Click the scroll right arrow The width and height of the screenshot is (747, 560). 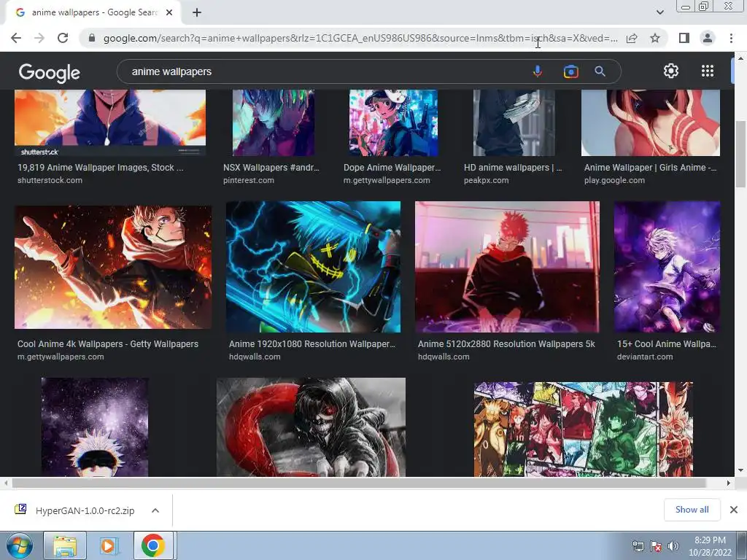(x=728, y=483)
